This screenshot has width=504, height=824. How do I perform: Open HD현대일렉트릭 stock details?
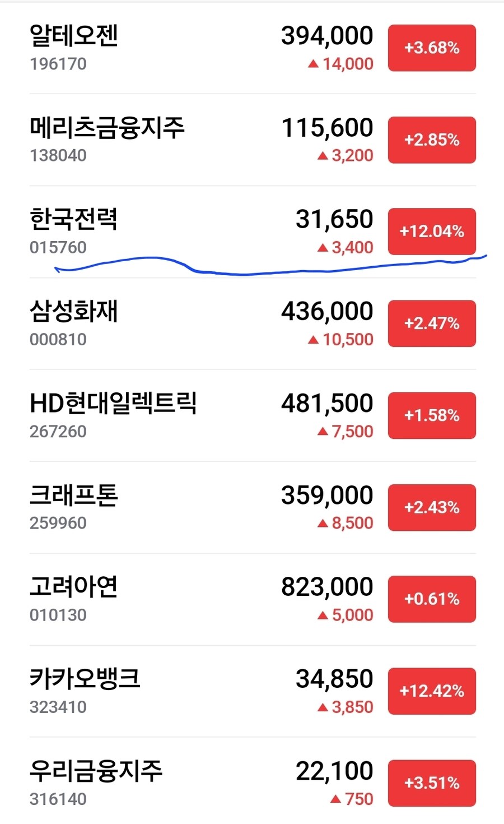coord(113,404)
